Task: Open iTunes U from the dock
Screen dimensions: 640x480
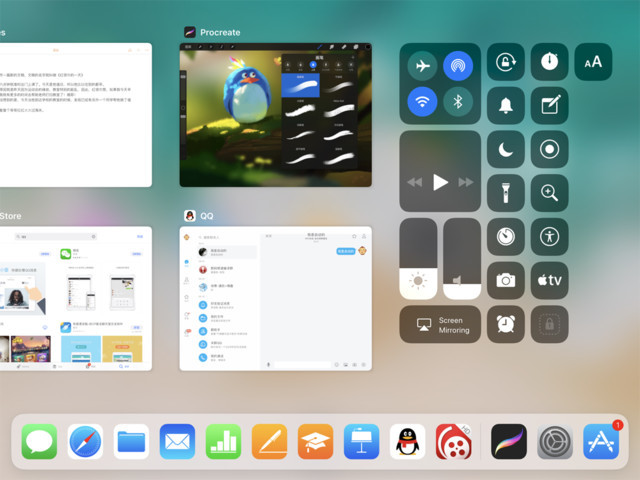Action: click(x=316, y=442)
